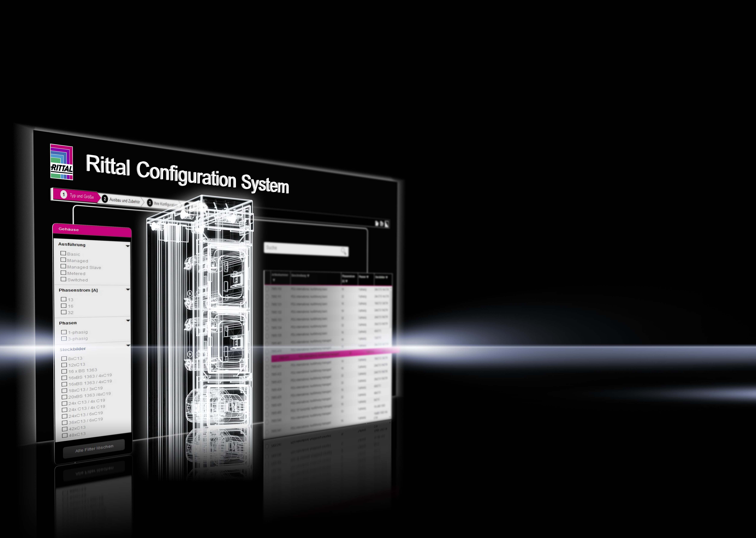
Task: Check the 32 phase current option
Action: [x=64, y=312]
